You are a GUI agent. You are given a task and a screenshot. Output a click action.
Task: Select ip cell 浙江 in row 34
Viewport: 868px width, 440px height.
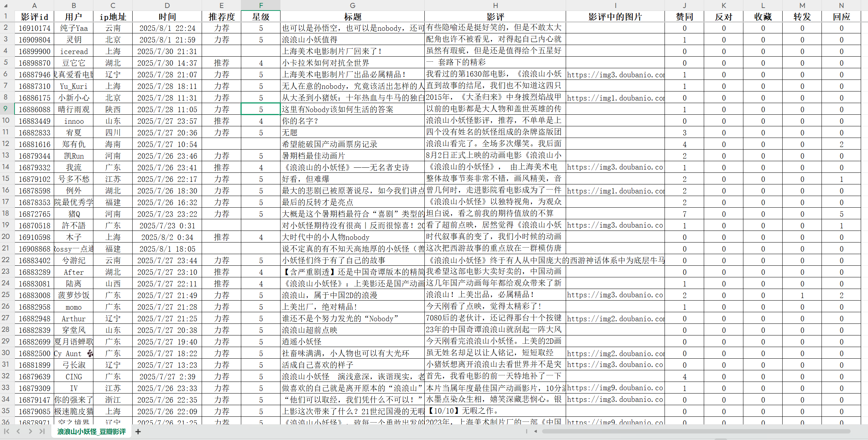coord(113,400)
